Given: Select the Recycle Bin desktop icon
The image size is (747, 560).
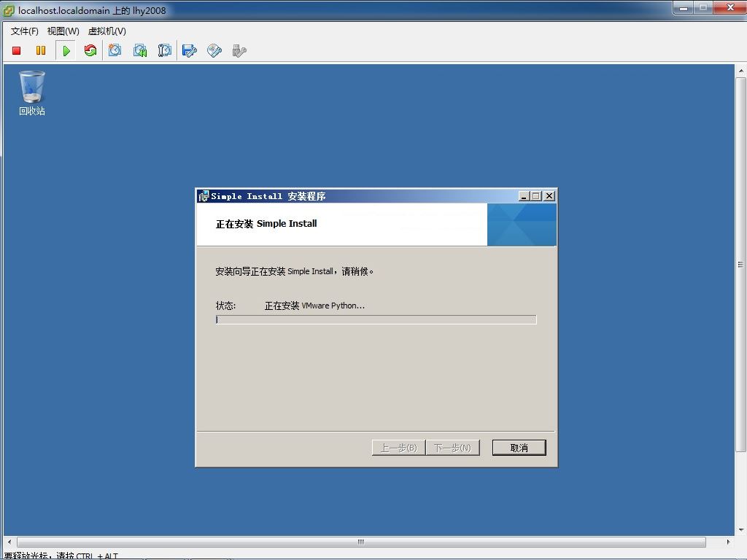Looking at the screenshot, I should [32, 87].
